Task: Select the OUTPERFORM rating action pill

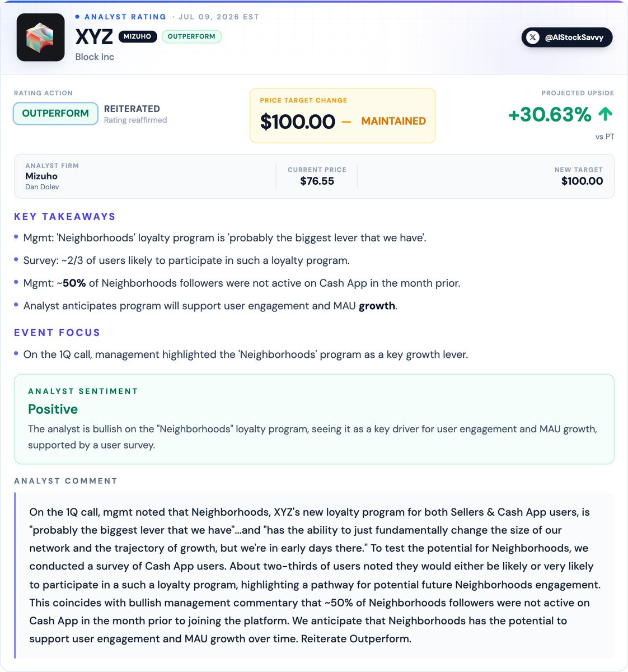Action: coord(55,113)
